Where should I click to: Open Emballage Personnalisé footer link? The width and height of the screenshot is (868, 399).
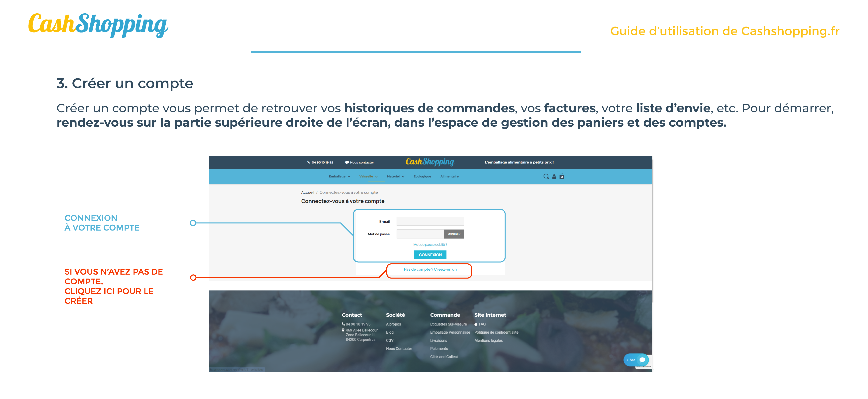(x=450, y=332)
